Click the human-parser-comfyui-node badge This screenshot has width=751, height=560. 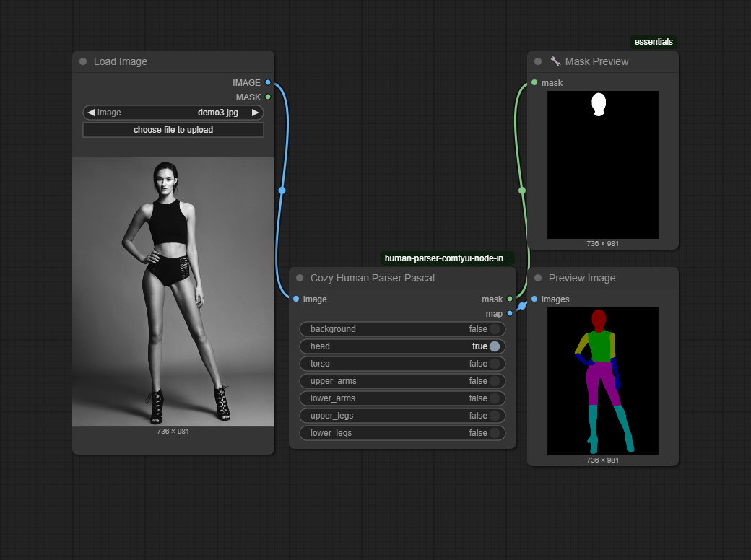point(447,258)
